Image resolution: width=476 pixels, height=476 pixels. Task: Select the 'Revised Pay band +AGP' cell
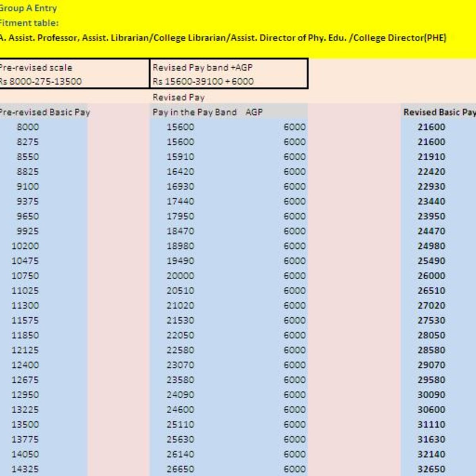click(x=202, y=67)
